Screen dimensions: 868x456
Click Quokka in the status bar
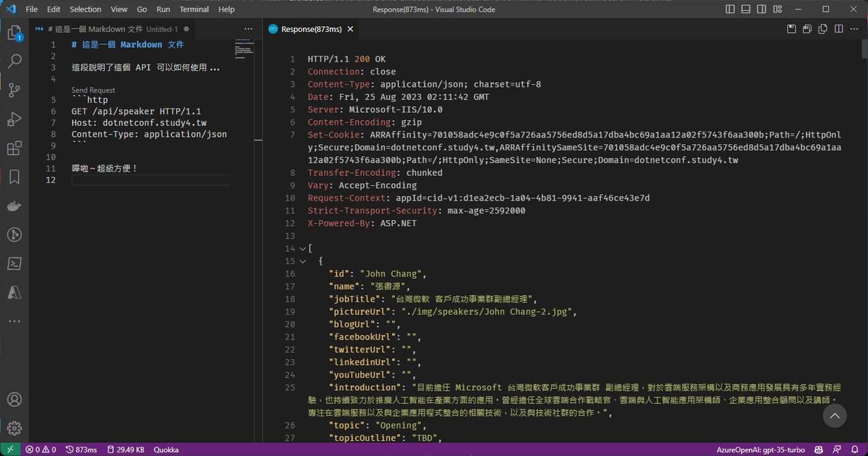tap(166, 449)
